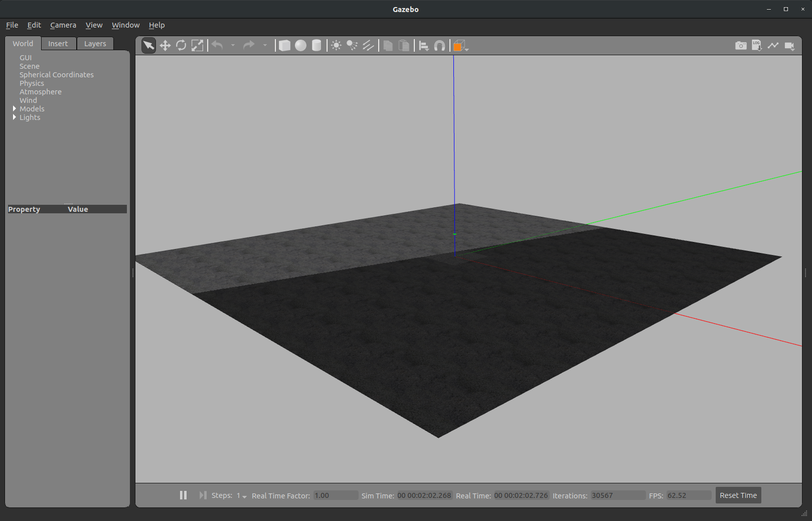
Task: Switch to the Insert tab
Action: pyautogui.click(x=58, y=44)
